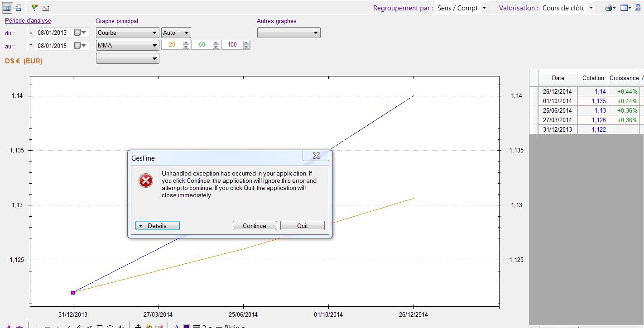Screen dimensions: 644x328
Task: Select the 27/03/2014 table row date
Action: click(558, 120)
